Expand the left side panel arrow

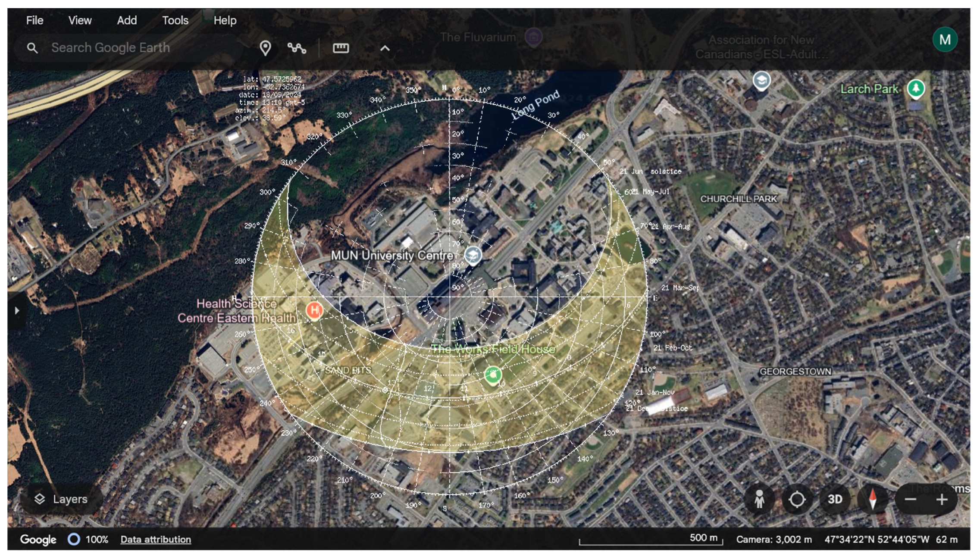(17, 310)
